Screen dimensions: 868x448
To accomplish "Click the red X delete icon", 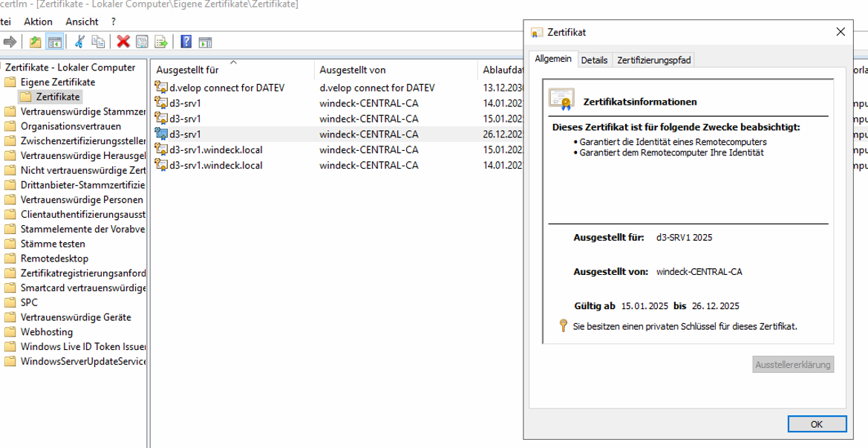I will [123, 42].
